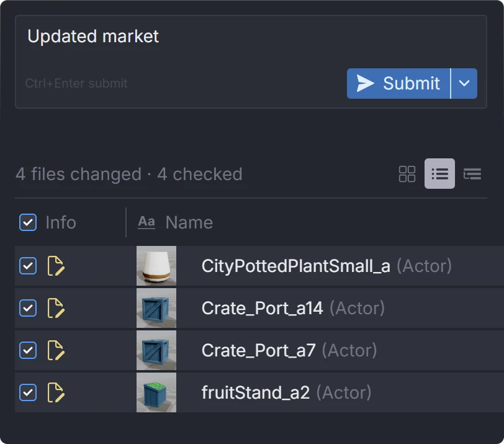This screenshot has height=444, width=504.
Task: Switch to tree view layout icon
Action: click(472, 174)
